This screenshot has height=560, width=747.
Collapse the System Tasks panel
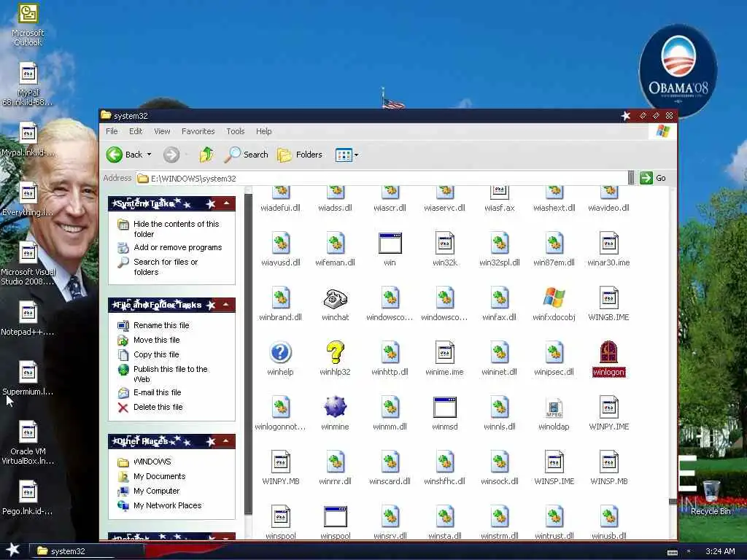tap(226, 204)
